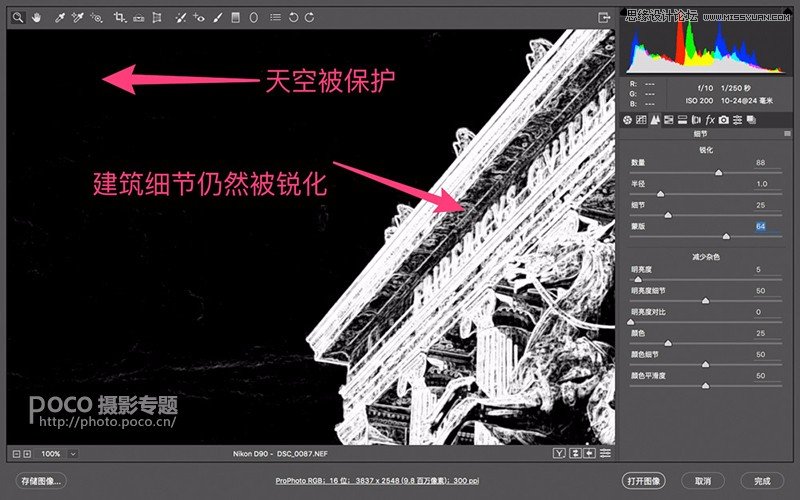Viewport: 800px width, 500px height.
Task: Open the Tone Curve panel tab
Action: point(641,120)
